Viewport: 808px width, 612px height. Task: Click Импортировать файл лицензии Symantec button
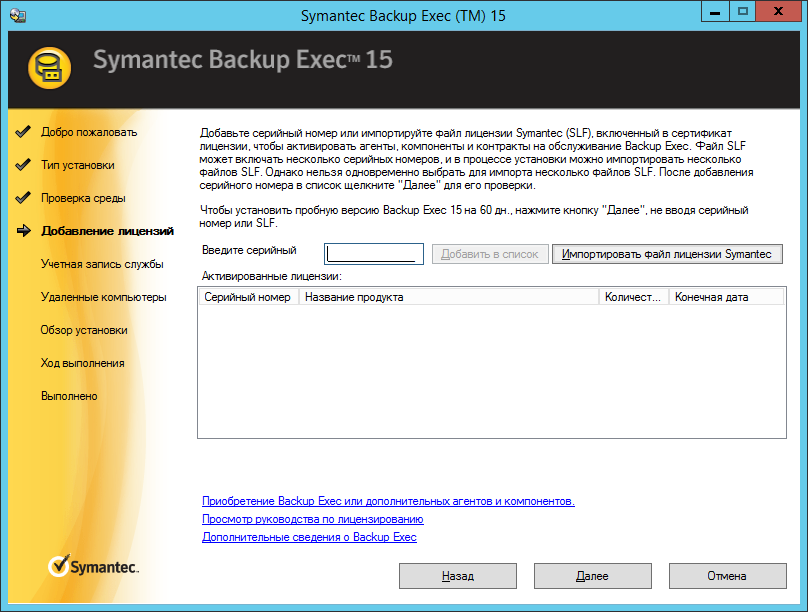(x=667, y=254)
